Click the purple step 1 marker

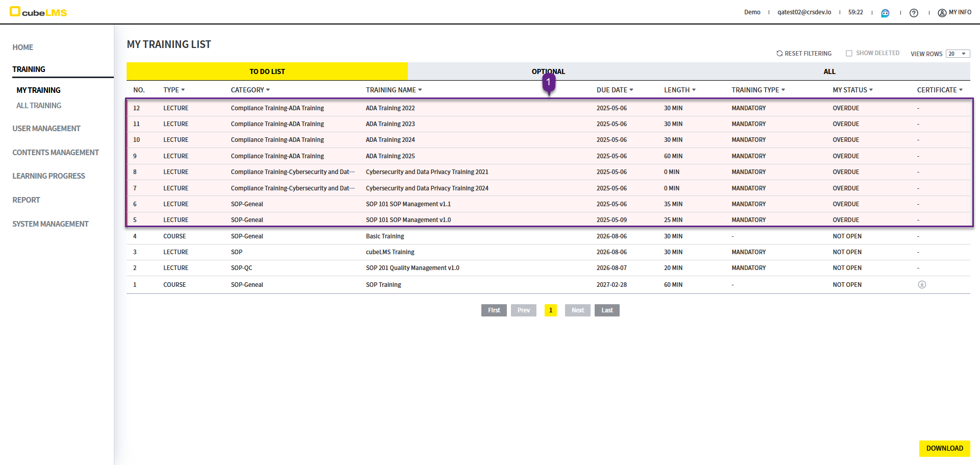tap(549, 82)
